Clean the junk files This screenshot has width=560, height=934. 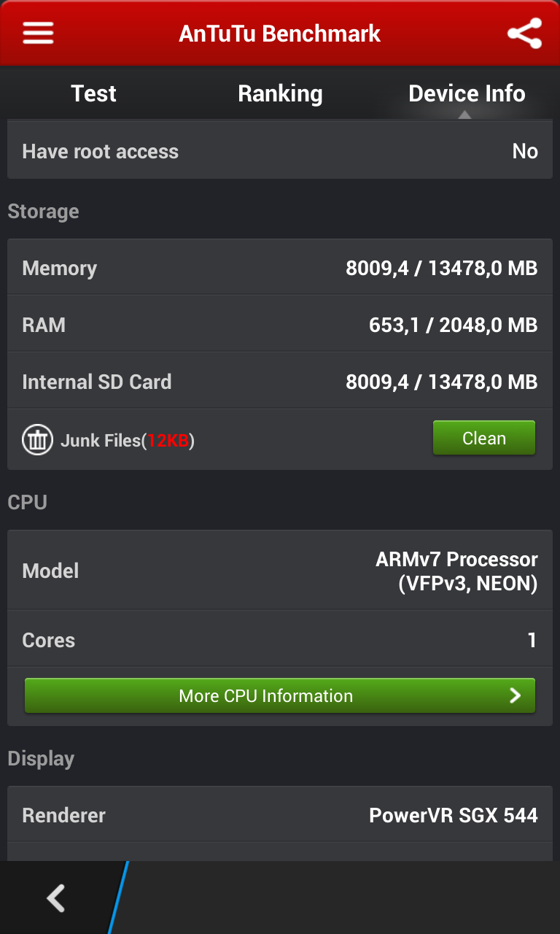tap(484, 438)
